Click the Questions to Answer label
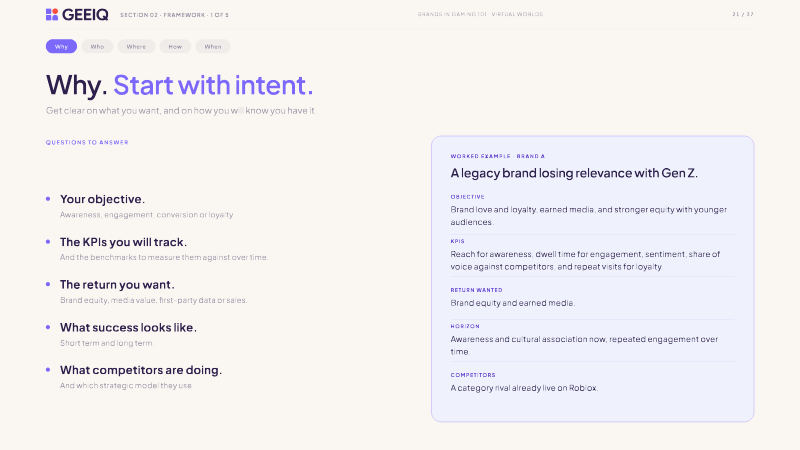 pyautogui.click(x=87, y=142)
